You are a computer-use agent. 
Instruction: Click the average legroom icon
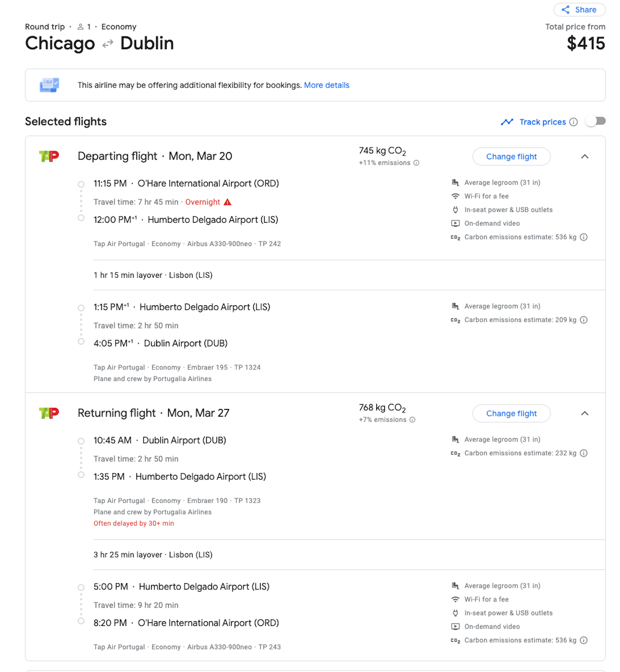tap(455, 182)
